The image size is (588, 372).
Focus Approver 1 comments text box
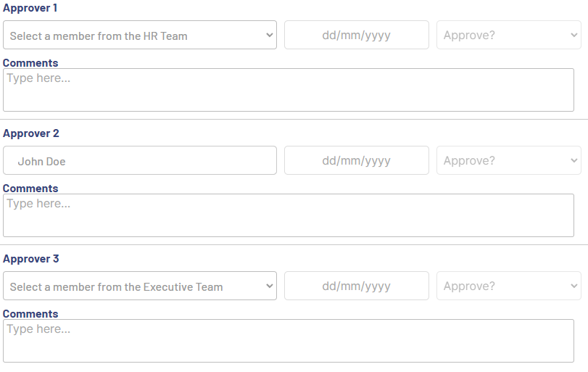[x=288, y=90]
